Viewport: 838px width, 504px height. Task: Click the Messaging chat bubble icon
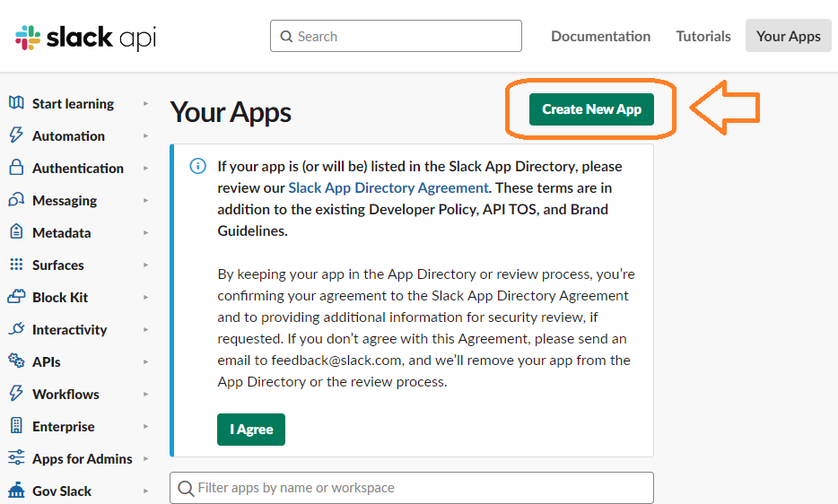(x=16, y=200)
